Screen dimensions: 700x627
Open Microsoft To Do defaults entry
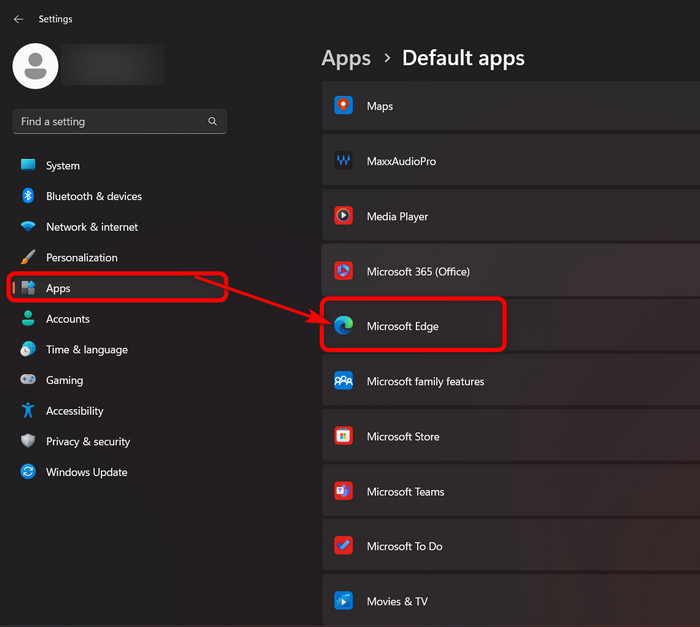click(x=511, y=546)
